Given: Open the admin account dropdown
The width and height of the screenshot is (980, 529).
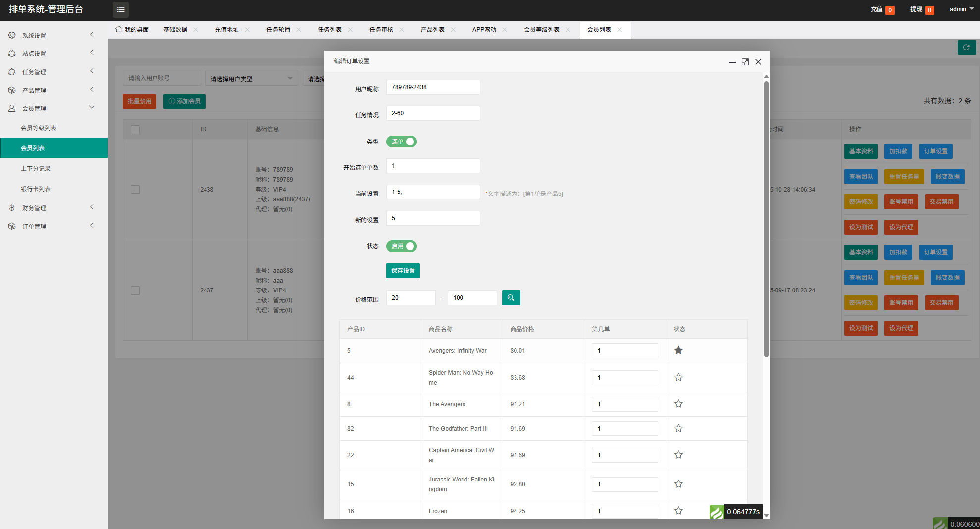Looking at the screenshot, I should 961,9.
